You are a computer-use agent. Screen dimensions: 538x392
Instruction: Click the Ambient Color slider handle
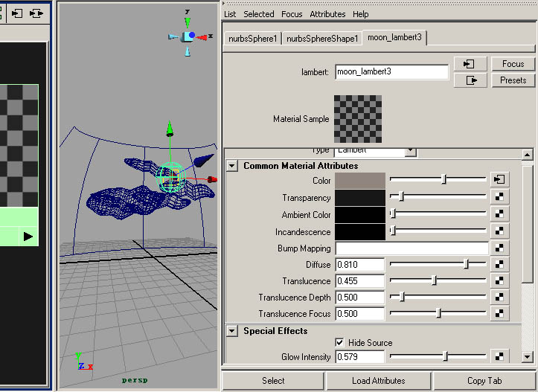point(393,213)
